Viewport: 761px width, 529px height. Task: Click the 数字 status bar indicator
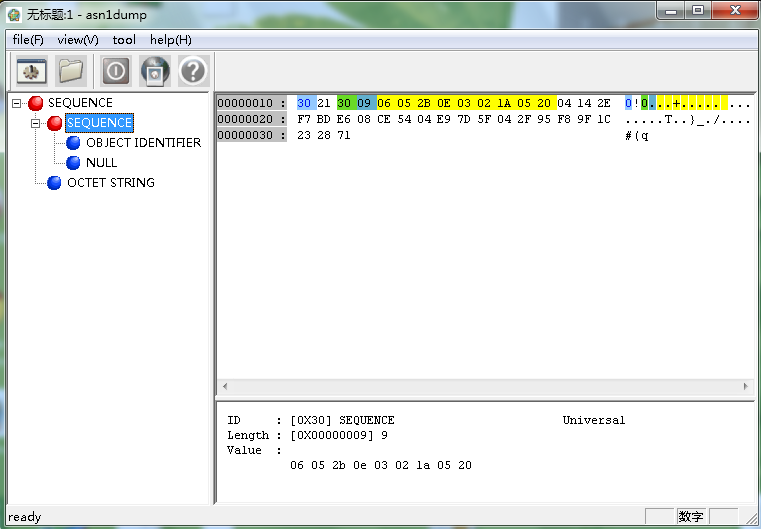tap(691, 516)
